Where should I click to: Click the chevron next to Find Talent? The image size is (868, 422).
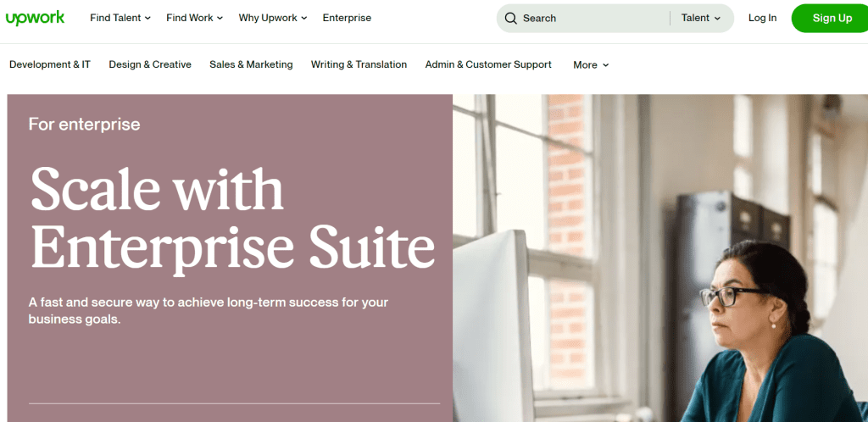[147, 19]
